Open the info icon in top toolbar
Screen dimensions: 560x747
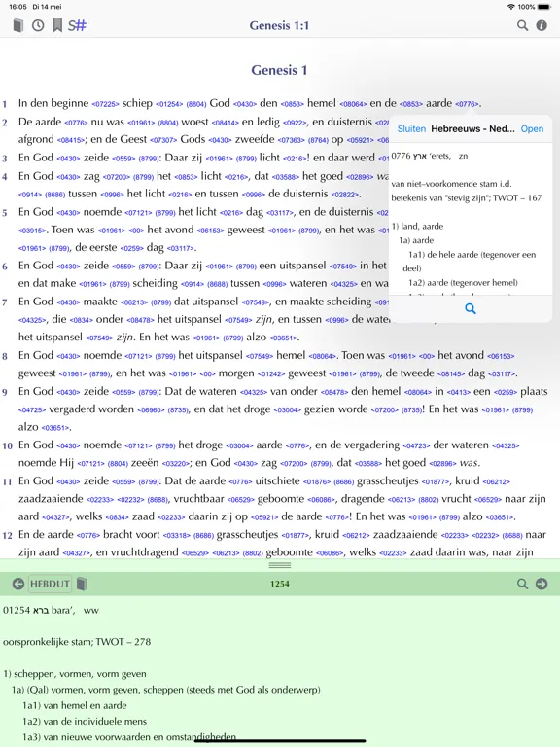542,25
